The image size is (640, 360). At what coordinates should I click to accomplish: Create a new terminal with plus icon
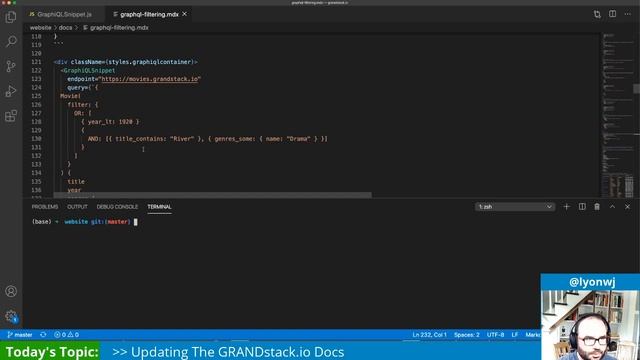[x=567, y=207]
